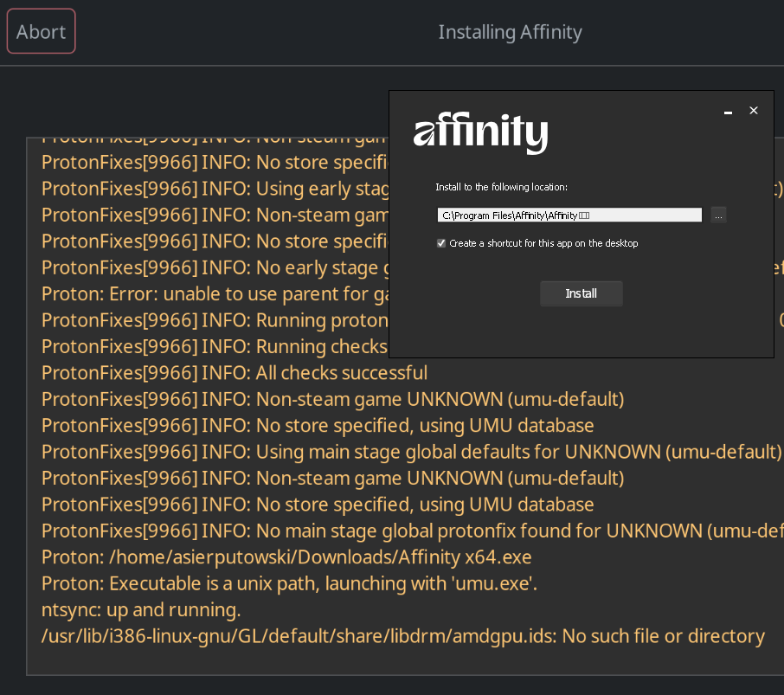Viewport: 784px width, 695px height.
Task: Toggle the desktop shortcut checkbox
Action: [x=441, y=243]
